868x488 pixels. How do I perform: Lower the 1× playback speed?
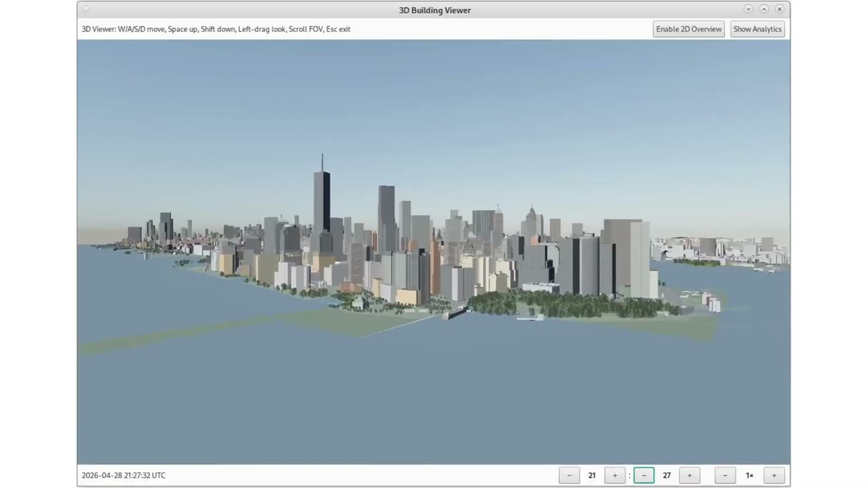pyautogui.click(x=725, y=476)
